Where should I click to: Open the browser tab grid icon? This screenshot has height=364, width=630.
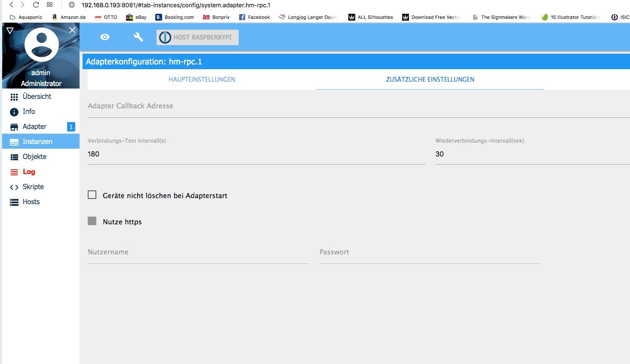(50, 5)
